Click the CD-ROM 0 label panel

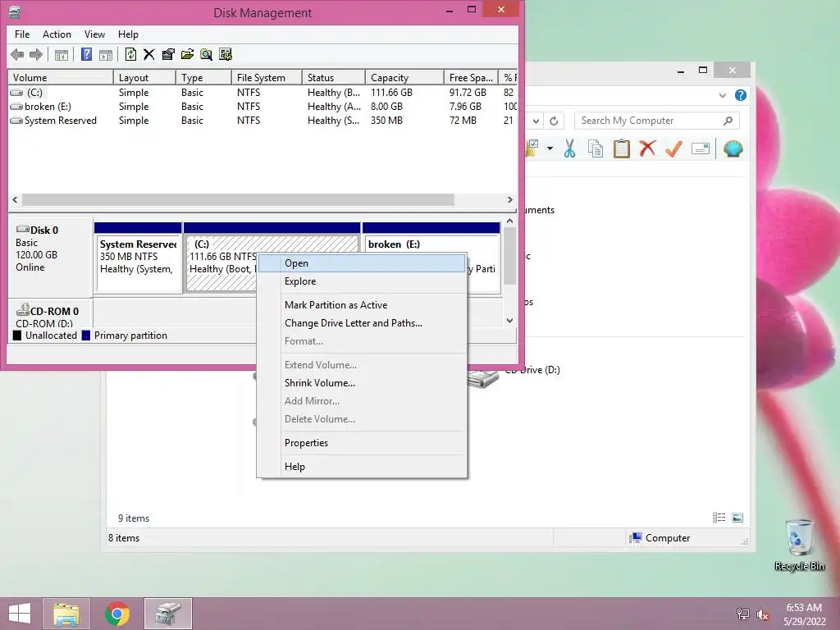click(x=51, y=314)
